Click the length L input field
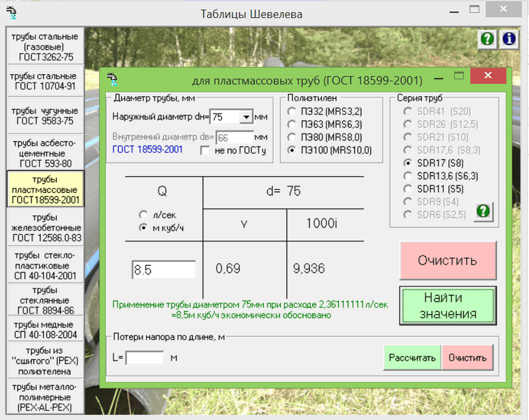The image size is (529, 420). (145, 358)
